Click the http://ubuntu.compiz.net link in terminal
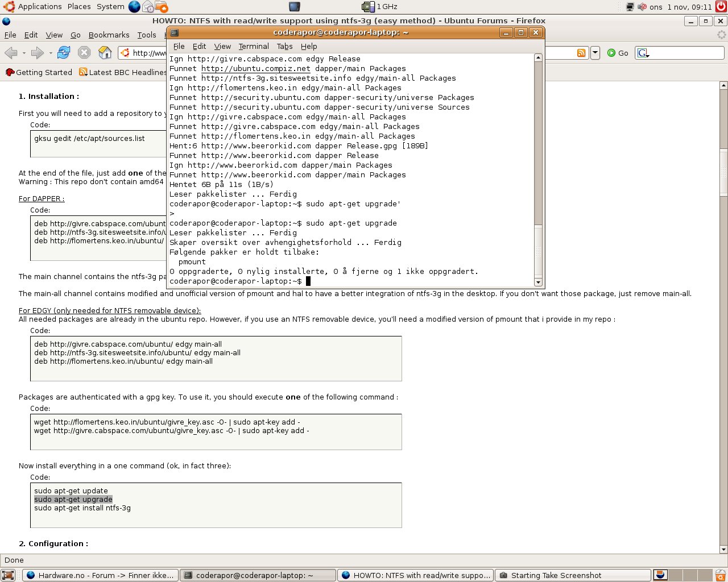This screenshot has height=582, width=728. click(256, 69)
